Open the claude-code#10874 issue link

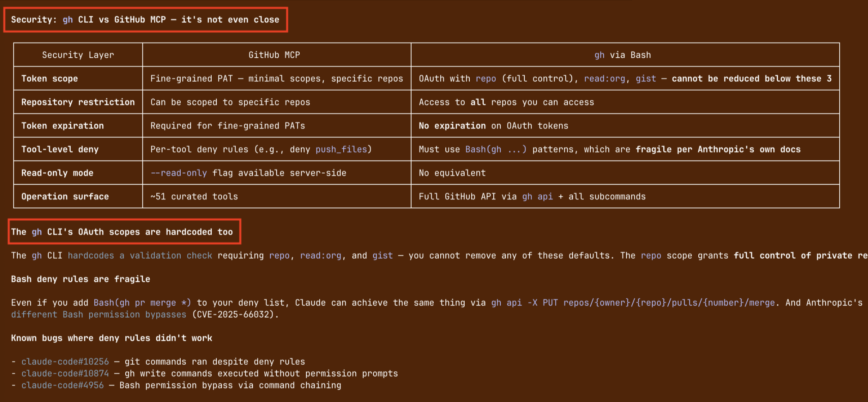pos(65,373)
